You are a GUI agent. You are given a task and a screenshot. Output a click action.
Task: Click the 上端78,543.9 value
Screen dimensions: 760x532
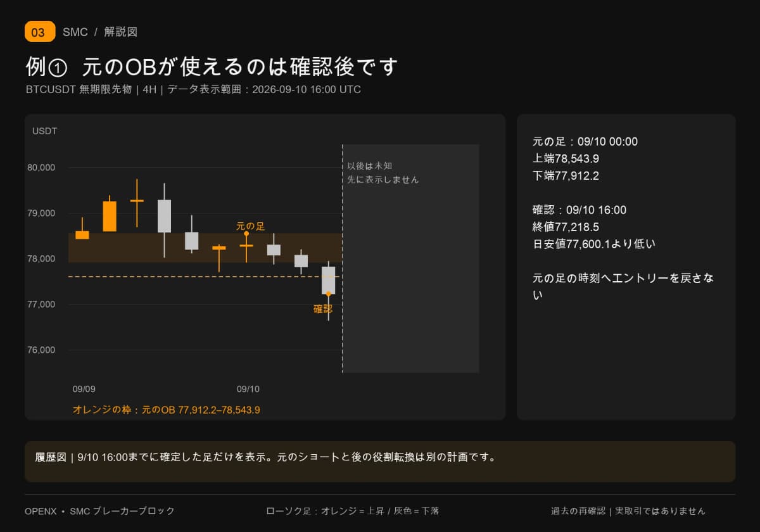[x=566, y=159]
